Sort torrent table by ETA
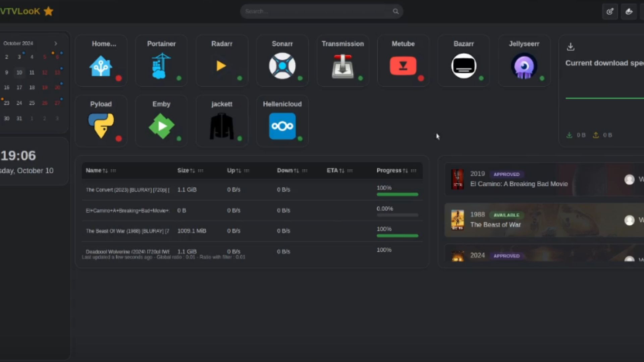This screenshot has width=644, height=362. [341, 171]
